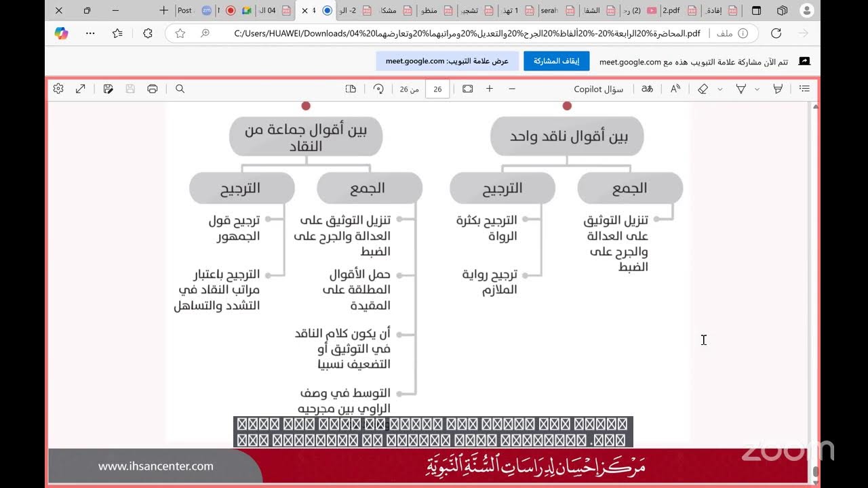
Task: Click the zoom magnifier in address bar
Action: (x=205, y=33)
